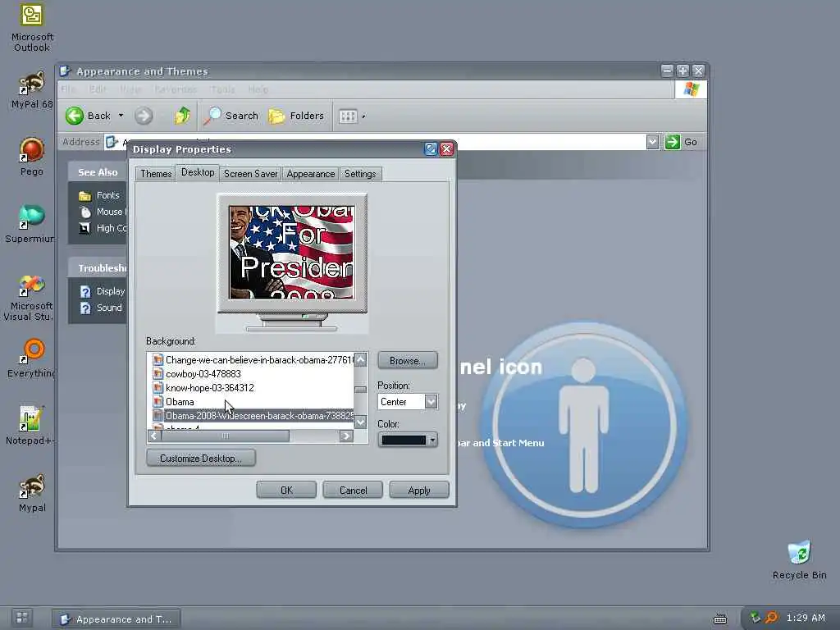Viewport: 840px width, 630px height.
Task: Click the monitor wallpaper preview
Action: [292, 253]
